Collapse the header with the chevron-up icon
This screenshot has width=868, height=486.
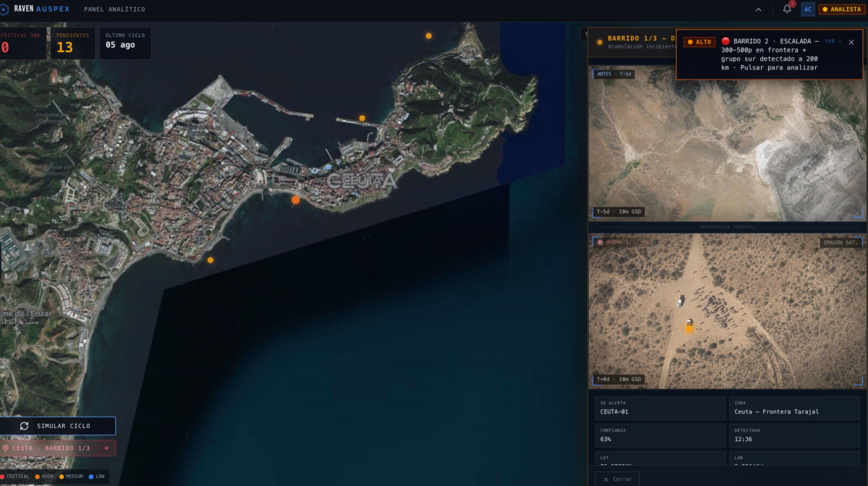(x=758, y=9)
